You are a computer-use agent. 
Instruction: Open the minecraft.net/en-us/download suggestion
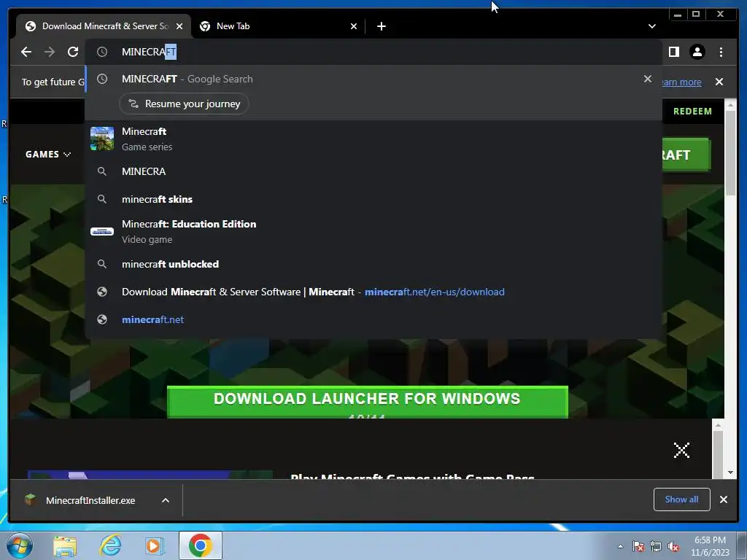tap(373, 292)
